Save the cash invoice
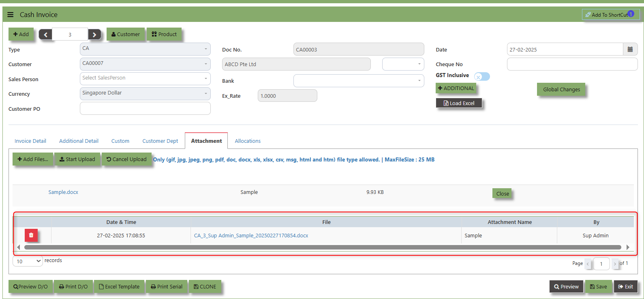 [x=598, y=286]
